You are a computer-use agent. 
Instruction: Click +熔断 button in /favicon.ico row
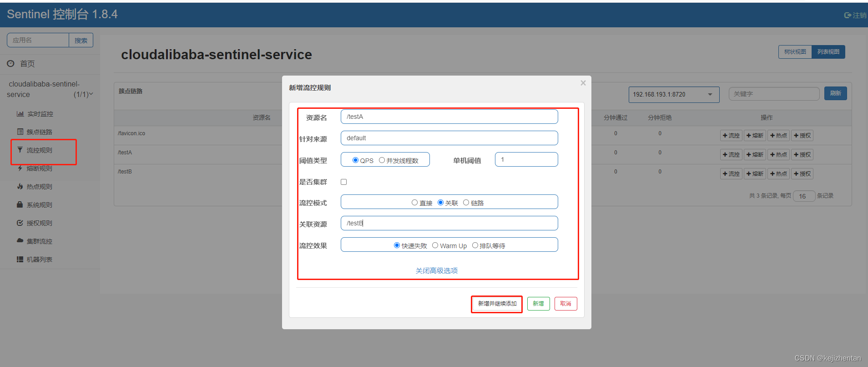click(x=755, y=136)
